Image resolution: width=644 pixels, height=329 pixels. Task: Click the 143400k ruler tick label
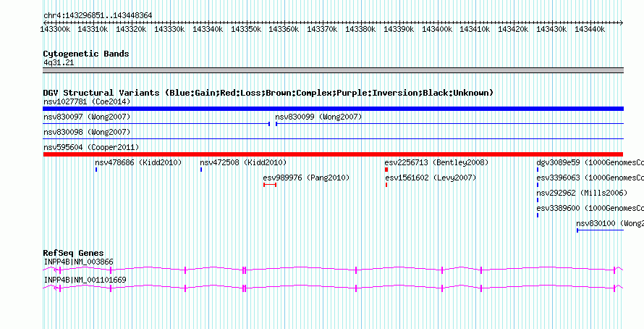437,29
